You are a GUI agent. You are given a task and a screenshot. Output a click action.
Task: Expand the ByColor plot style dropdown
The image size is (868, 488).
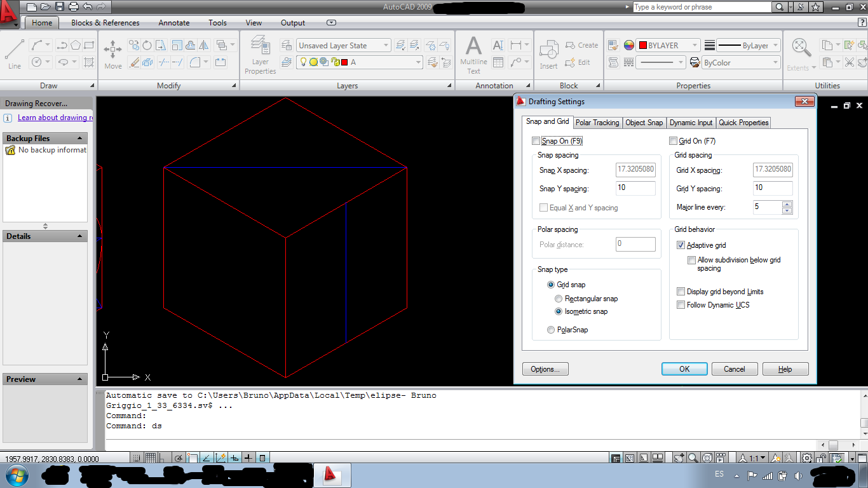click(741, 63)
